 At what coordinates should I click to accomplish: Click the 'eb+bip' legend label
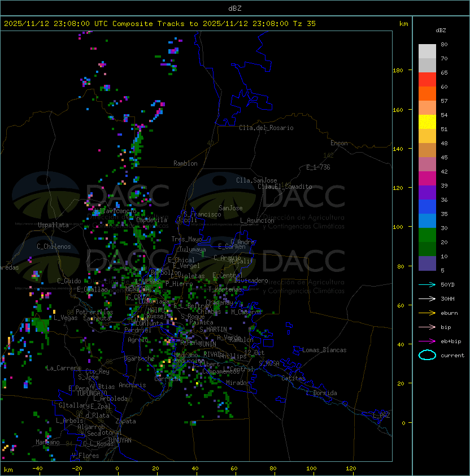click(451, 341)
